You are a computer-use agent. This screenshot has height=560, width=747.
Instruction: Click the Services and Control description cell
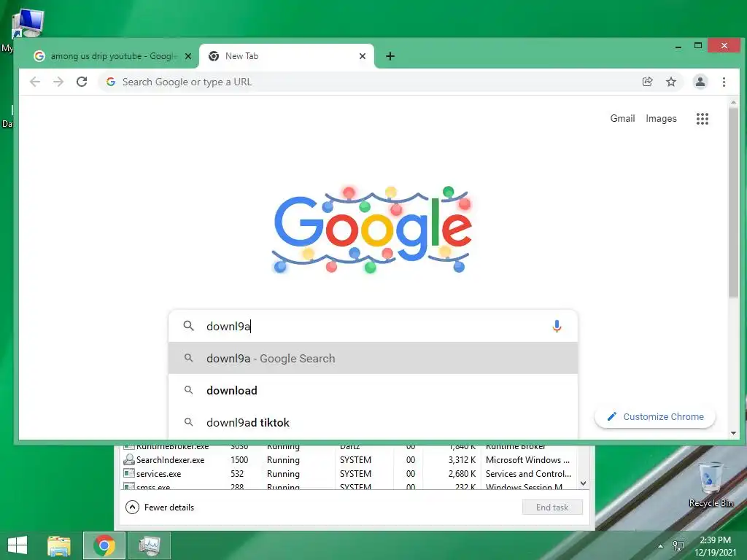tap(528, 474)
